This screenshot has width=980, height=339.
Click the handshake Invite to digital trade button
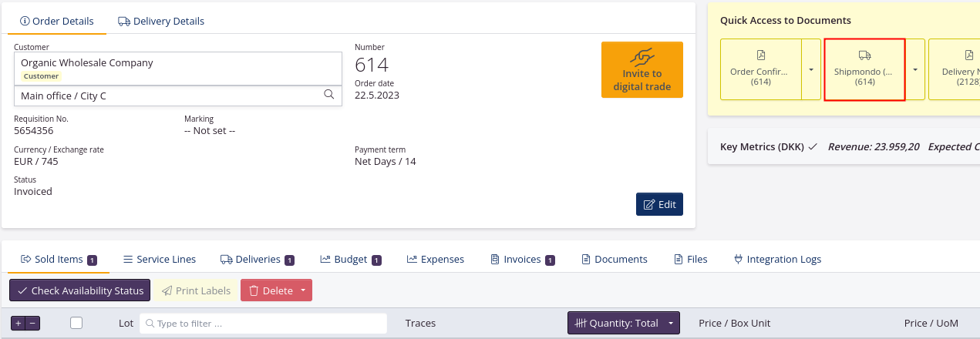[642, 70]
